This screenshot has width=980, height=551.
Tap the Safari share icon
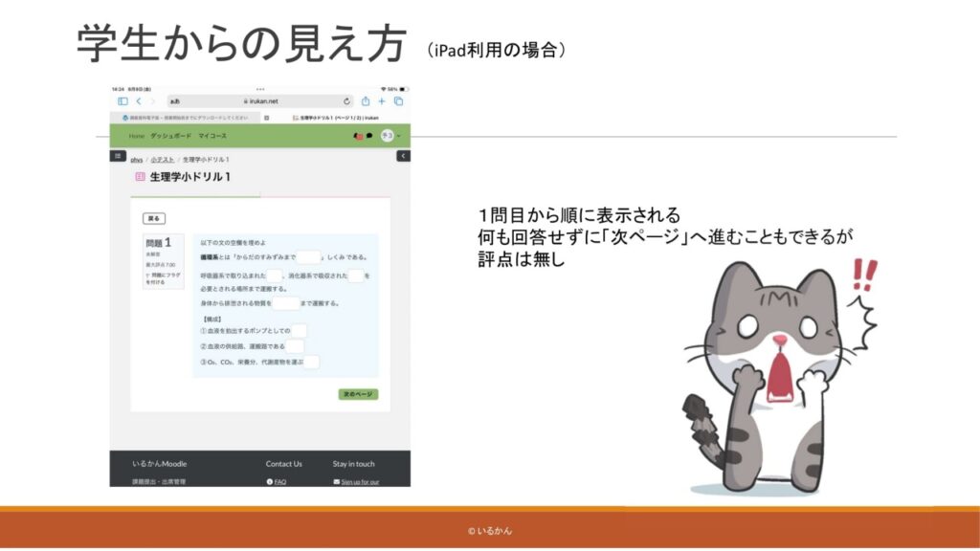click(365, 100)
